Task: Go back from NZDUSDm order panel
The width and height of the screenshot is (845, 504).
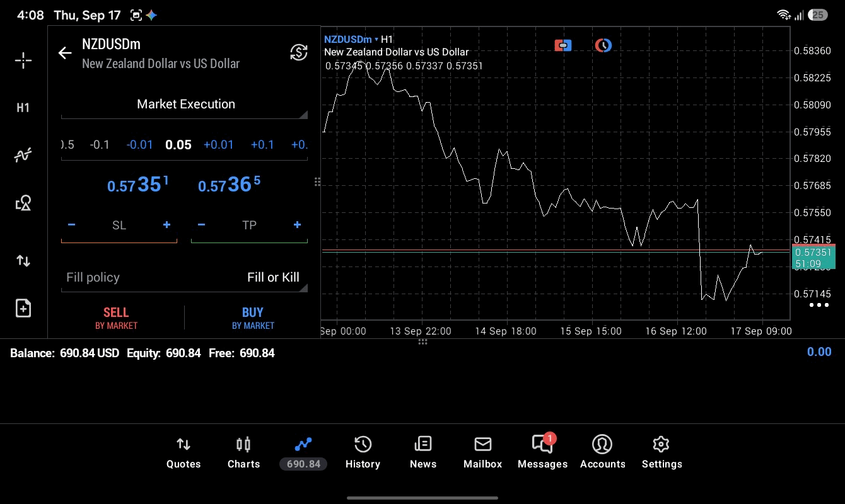Action: click(x=65, y=53)
